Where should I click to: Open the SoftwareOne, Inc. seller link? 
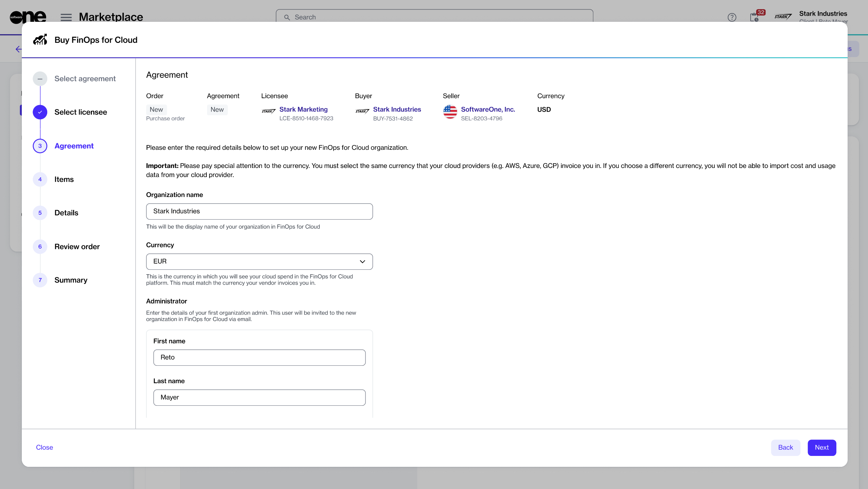point(488,109)
